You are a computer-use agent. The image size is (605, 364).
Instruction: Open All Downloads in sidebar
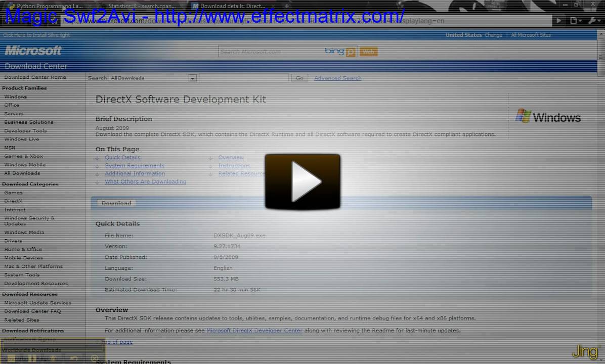[x=22, y=173]
